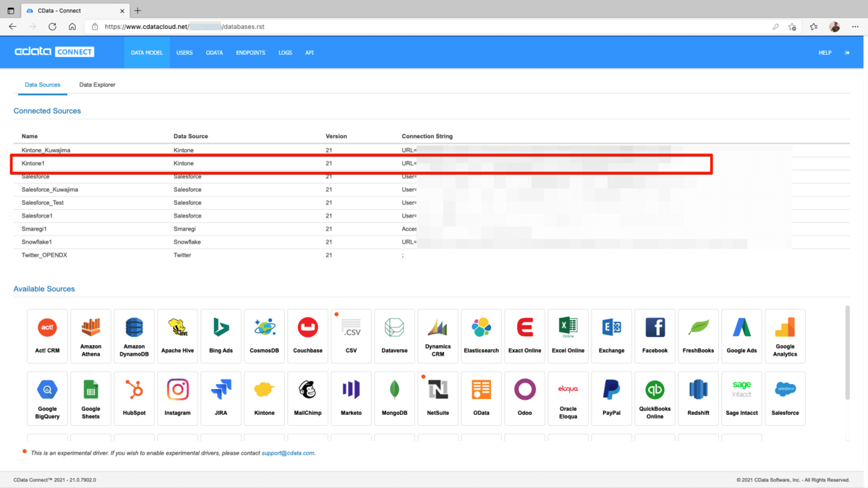Choose the Amazon Athena data source
The width and height of the screenshot is (868, 488).
(90, 336)
